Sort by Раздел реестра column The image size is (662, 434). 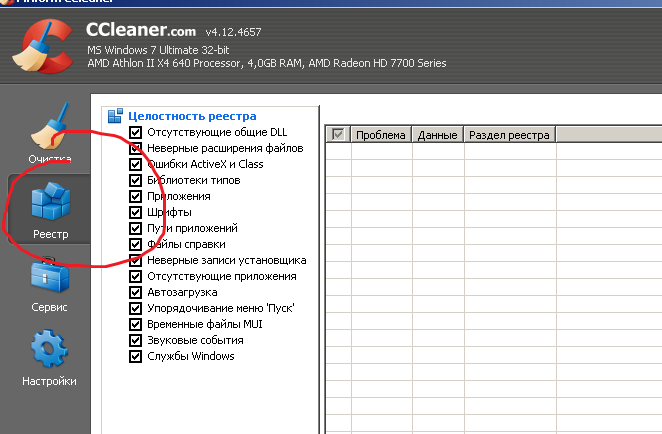510,135
